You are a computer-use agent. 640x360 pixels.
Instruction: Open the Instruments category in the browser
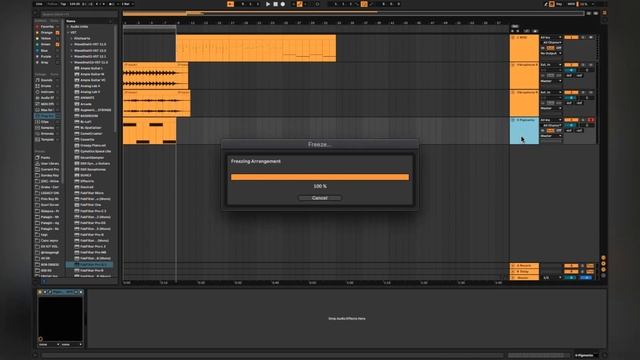[x=46, y=92]
